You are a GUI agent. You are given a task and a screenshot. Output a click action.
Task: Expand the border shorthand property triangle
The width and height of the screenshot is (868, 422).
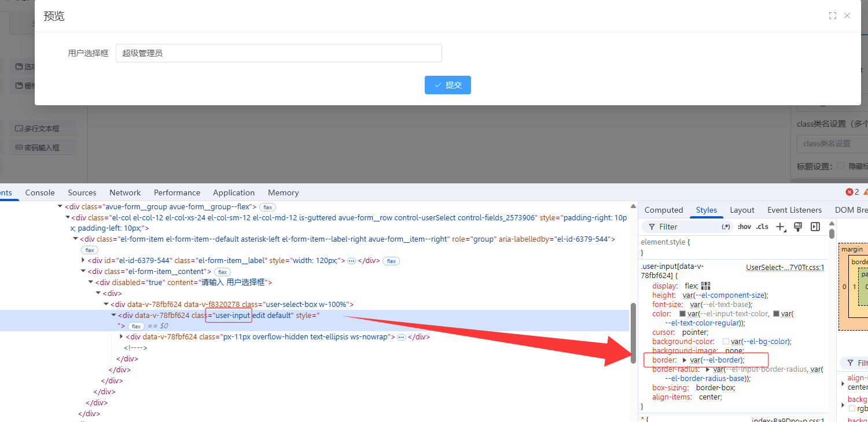(x=685, y=360)
